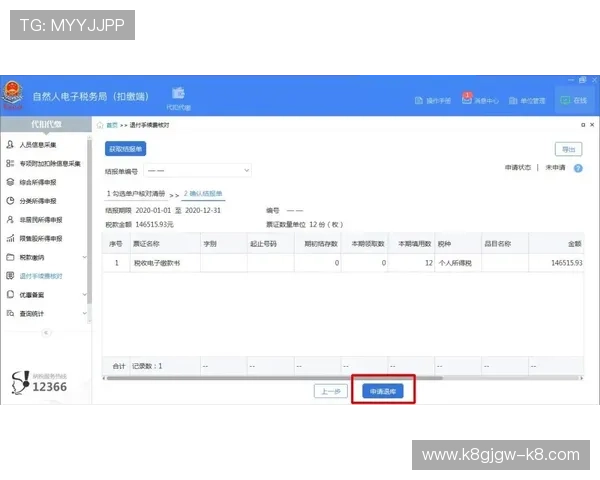Click the 记录数：1 summary text
Screen dimensions: 600x480
pyautogui.click(x=147, y=366)
